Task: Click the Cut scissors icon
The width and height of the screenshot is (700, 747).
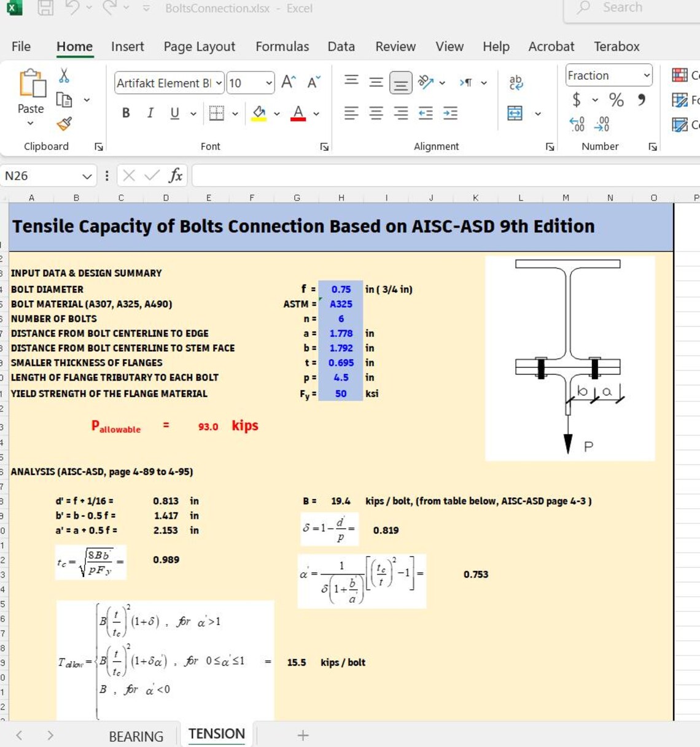Action: pyautogui.click(x=64, y=75)
